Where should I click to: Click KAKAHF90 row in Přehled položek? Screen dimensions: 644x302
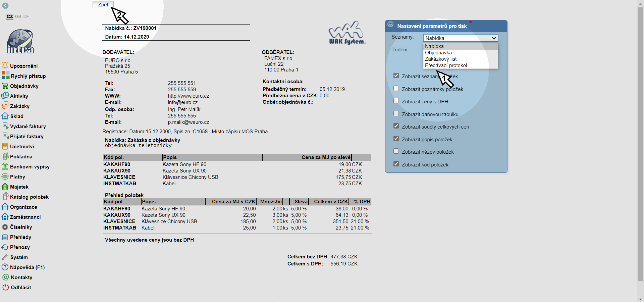point(237,209)
